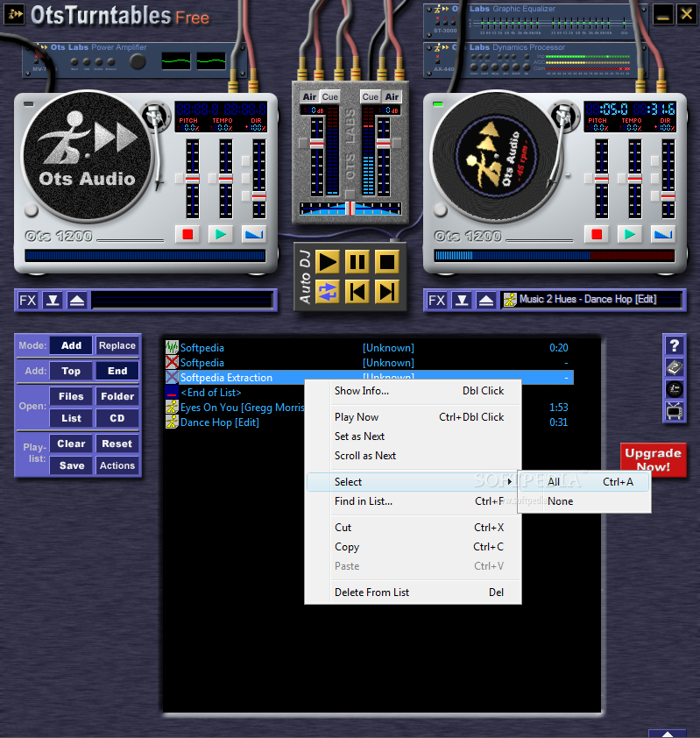Set playlist Mode to Replace
This screenshot has height=738, width=700.
[117, 345]
